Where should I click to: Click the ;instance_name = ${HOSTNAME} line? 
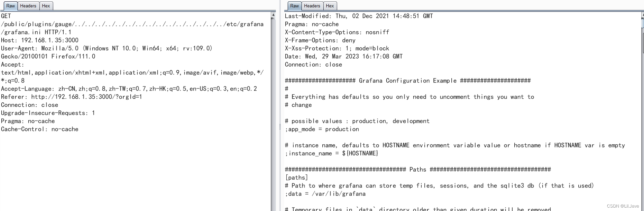click(332, 153)
